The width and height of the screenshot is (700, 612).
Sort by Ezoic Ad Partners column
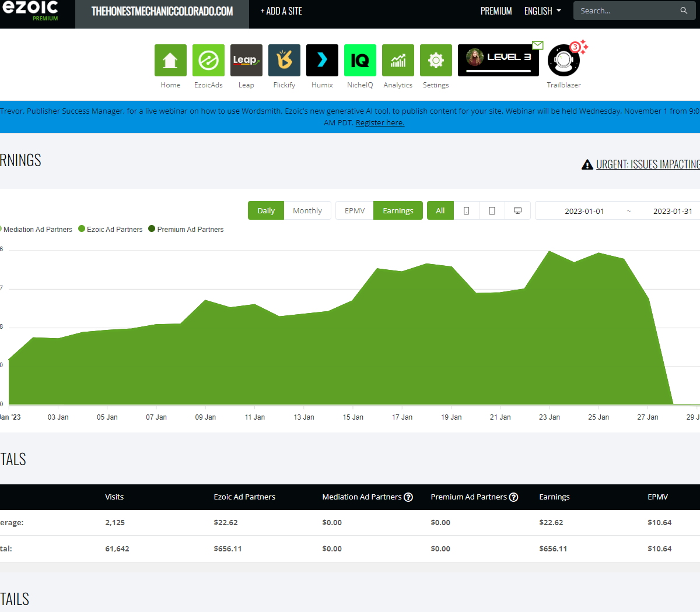(x=244, y=497)
